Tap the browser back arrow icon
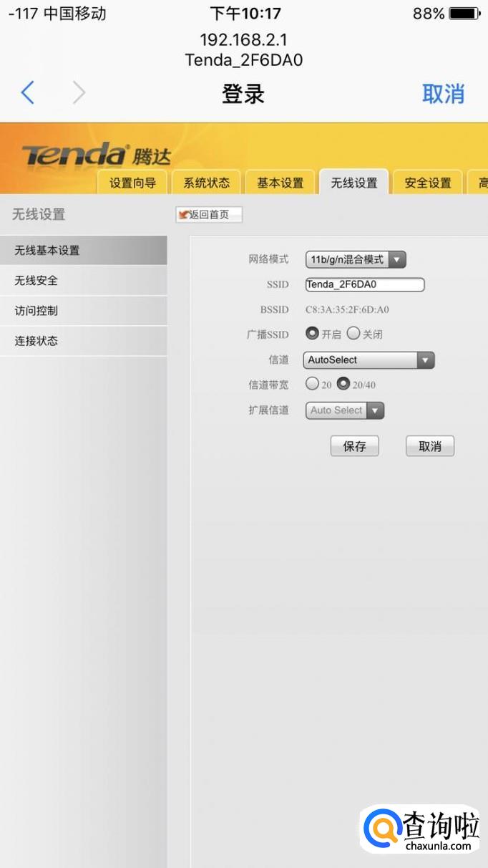This screenshot has width=488, height=868. pyautogui.click(x=28, y=93)
